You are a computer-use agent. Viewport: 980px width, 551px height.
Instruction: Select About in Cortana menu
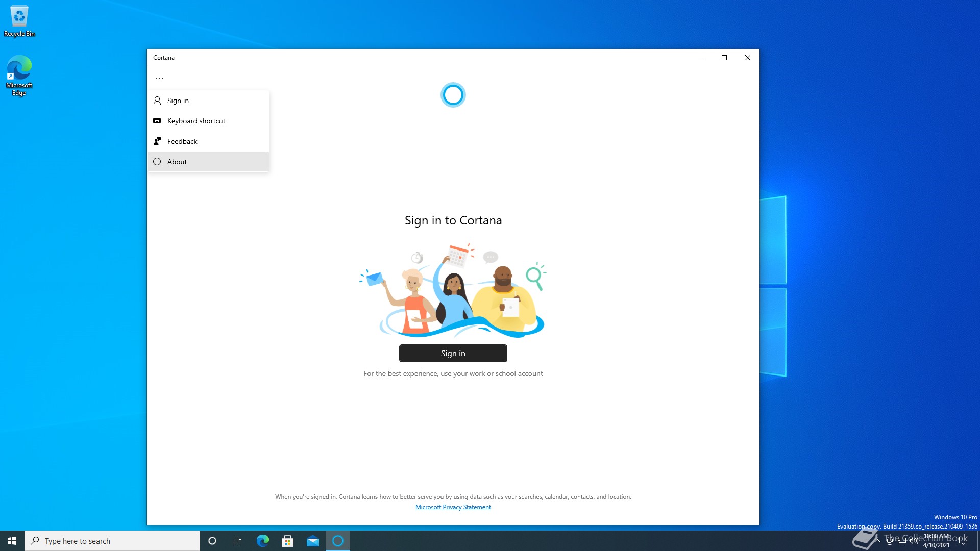tap(208, 162)
